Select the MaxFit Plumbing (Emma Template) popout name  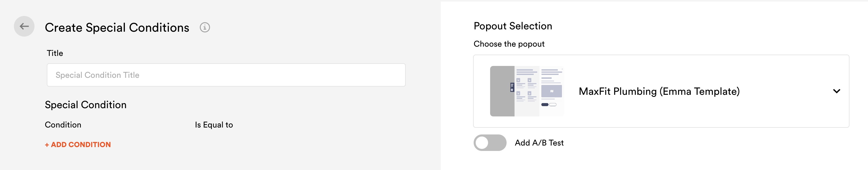[x=659, y=91]
